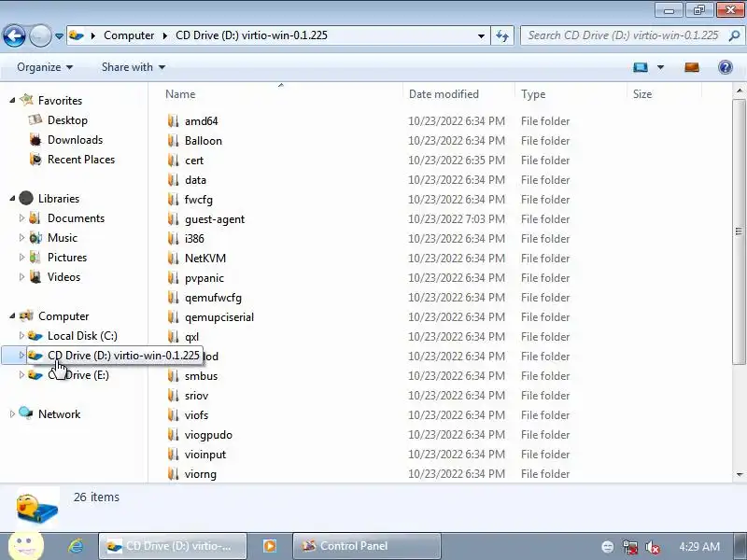The width and height of the screenshot is (747, 560).
Task: Select CD Drive (E:) in navigation pane
Action: click(x=78, y=375)
